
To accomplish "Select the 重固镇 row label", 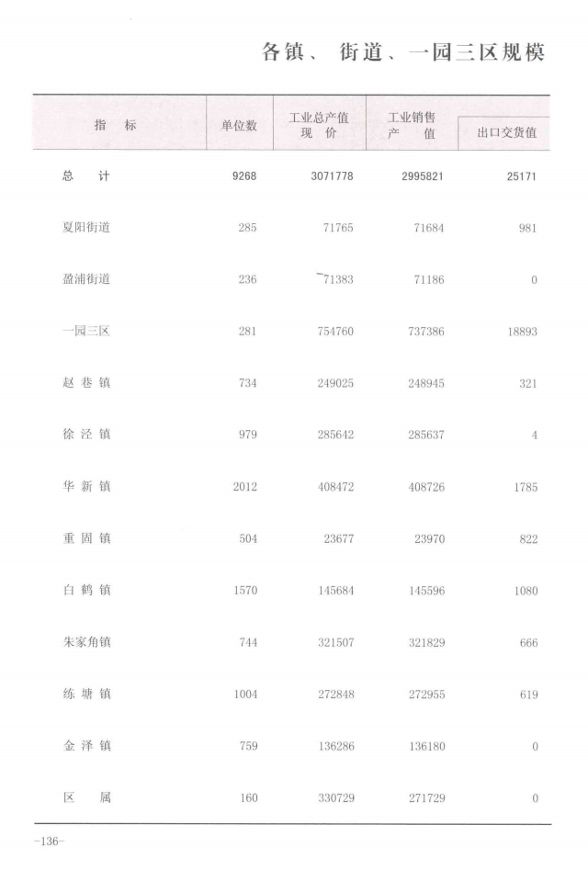I will pos(85,538).
